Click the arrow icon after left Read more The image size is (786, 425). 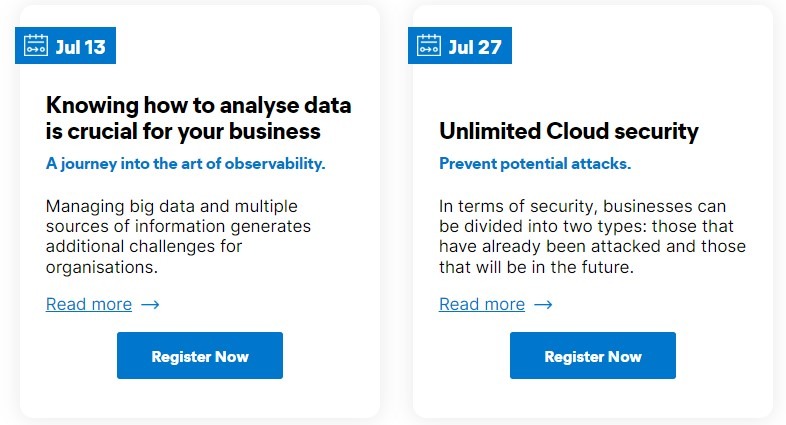click(150, 304)
